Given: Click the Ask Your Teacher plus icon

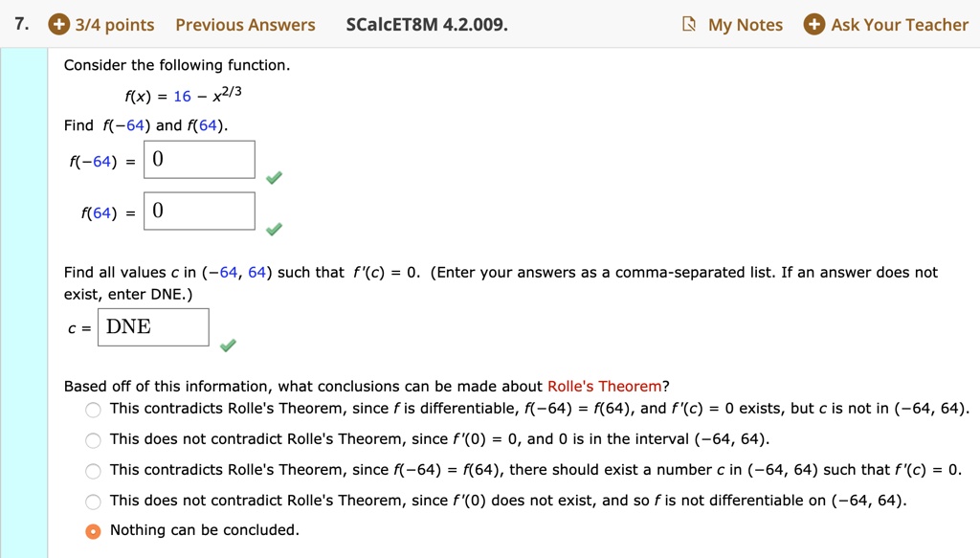Looking at the screenshot, I should pos(813,25).
